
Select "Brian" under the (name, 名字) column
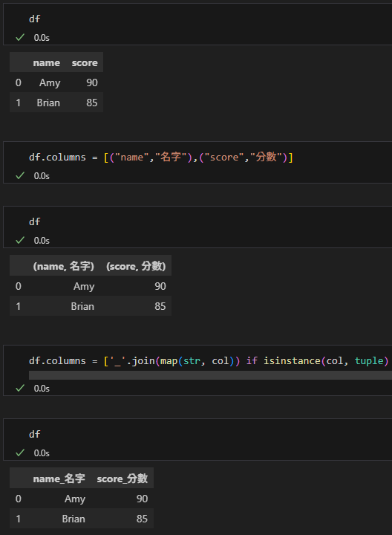point(82,306)
